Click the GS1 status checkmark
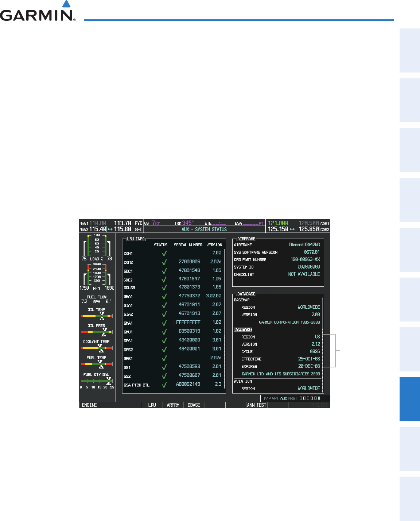The width and height of the screenshot is (420, 521). coord(164,367)
